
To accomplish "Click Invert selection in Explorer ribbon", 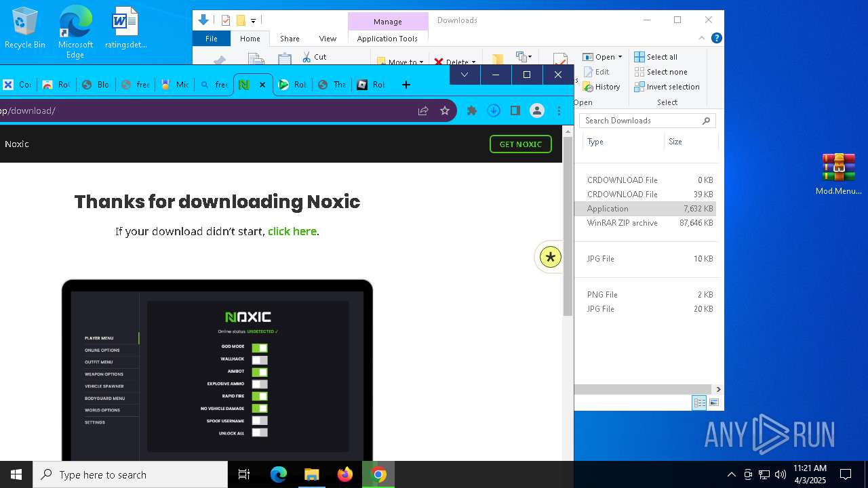I will 667,87.
